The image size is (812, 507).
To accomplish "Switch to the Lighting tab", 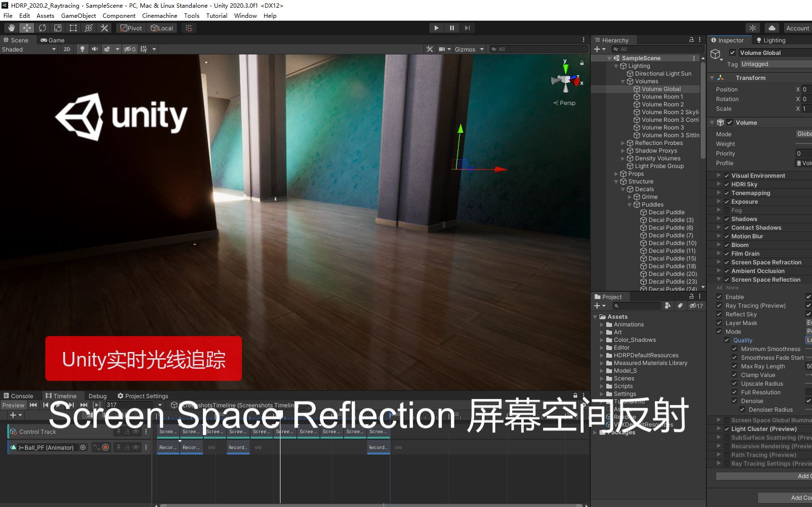I will tap(771, 40).
